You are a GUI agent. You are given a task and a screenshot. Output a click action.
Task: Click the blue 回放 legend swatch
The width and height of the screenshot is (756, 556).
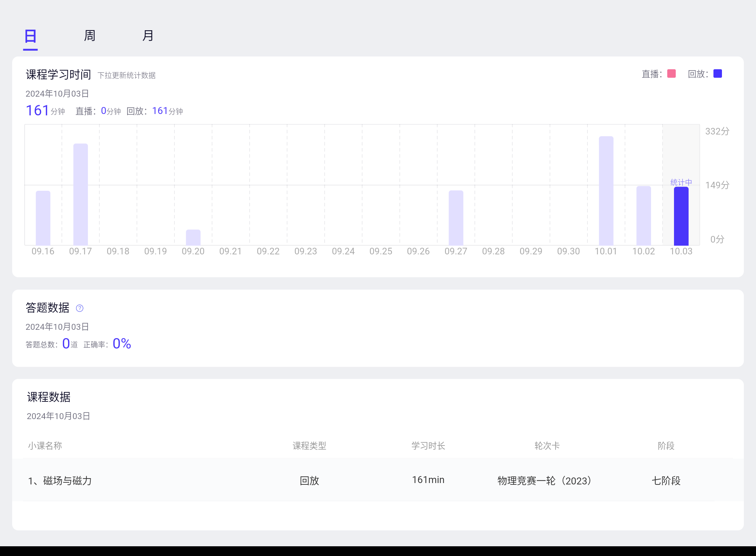pos(717,74)
